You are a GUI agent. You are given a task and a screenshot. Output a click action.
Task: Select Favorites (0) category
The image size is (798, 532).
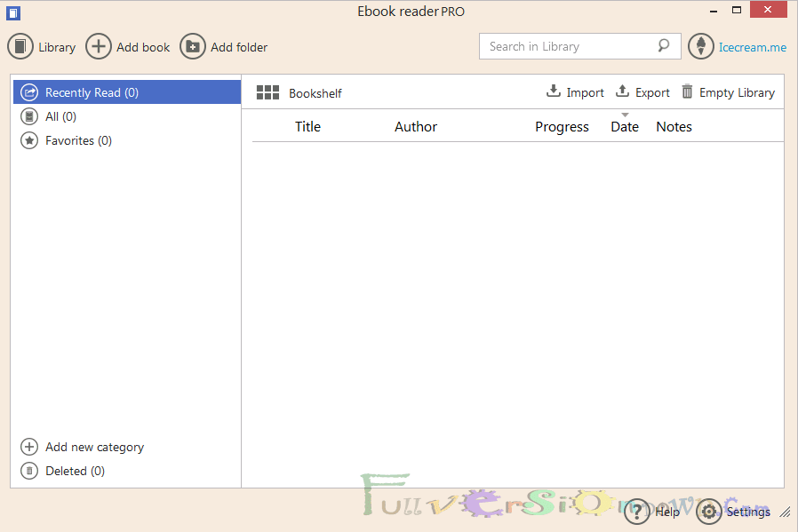127,140
